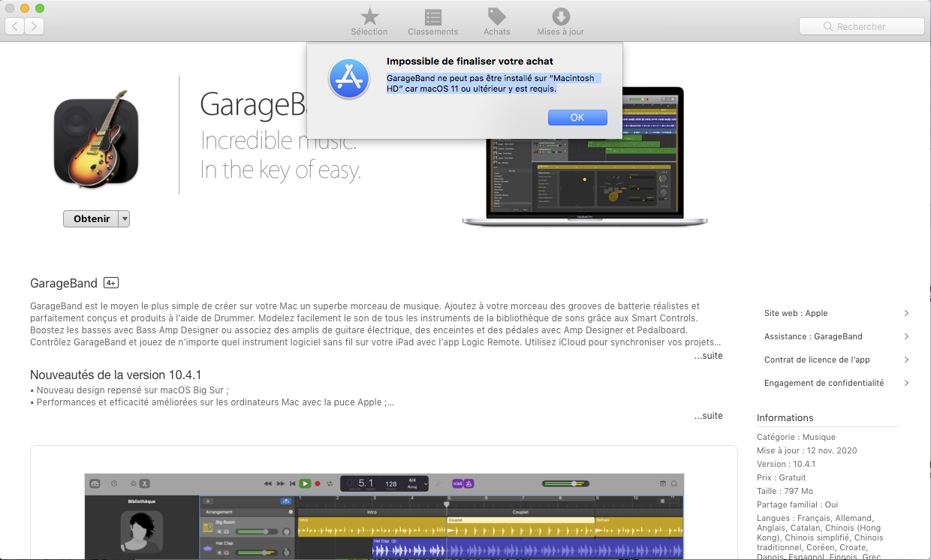
Task: Click 'Mise à jour : 12 nov. 2020'
Action: (806, 450)
